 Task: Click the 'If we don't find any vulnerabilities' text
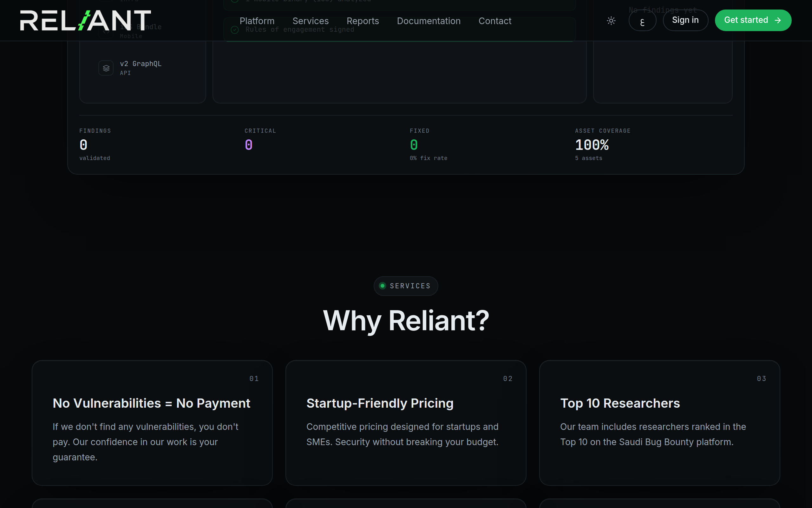pos(146,442)
